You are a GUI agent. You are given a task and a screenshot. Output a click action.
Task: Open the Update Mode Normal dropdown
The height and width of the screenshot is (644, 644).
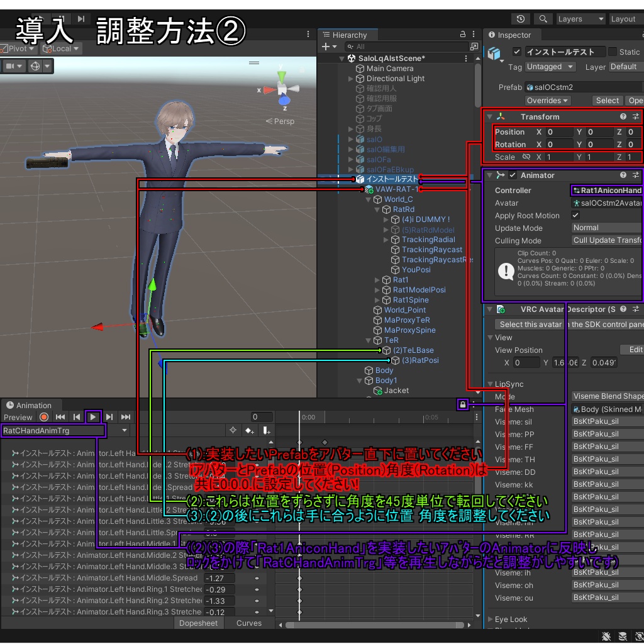(x=608, y=228)
